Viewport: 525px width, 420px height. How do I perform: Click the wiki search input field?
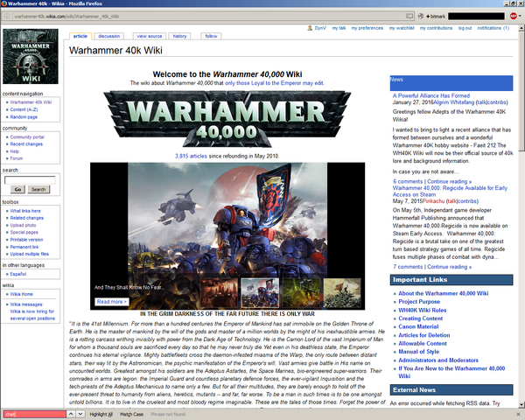point(30,180)
